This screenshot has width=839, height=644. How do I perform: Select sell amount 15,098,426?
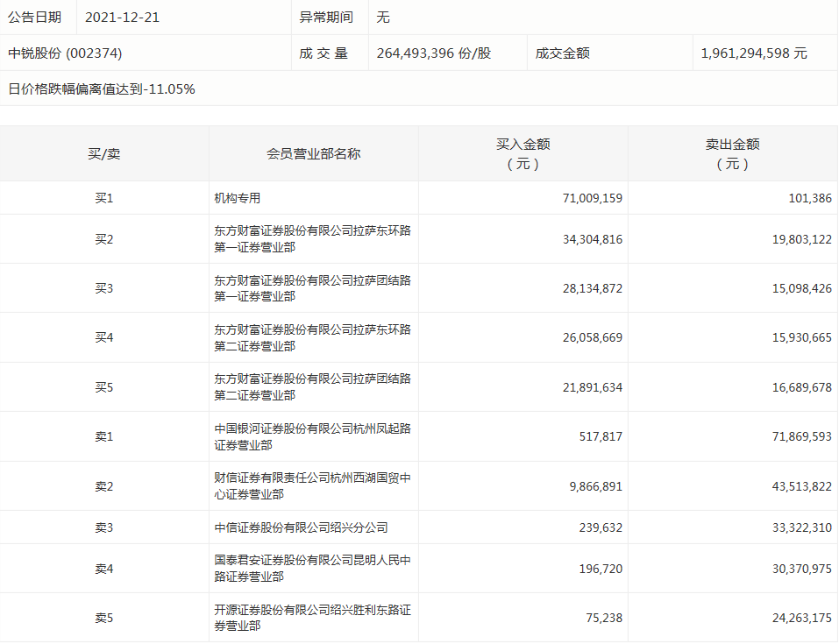click(x=801, y=288)
